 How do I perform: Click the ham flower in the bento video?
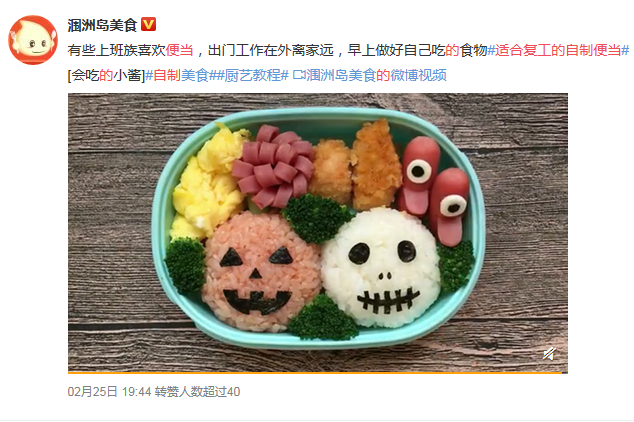[273, 167]
